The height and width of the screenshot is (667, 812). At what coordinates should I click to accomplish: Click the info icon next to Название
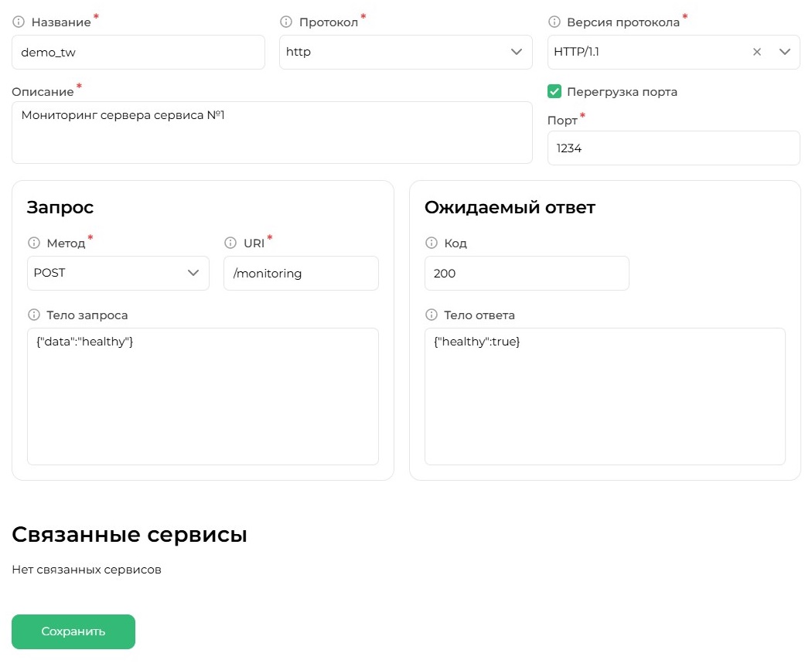18,22
